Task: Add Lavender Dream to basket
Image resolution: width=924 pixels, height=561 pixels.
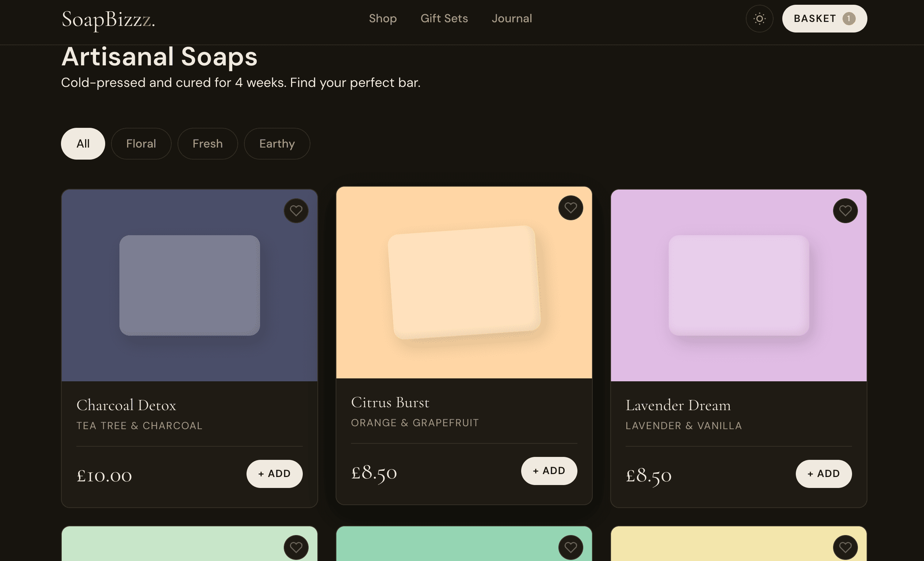Action: pos(824,474)
